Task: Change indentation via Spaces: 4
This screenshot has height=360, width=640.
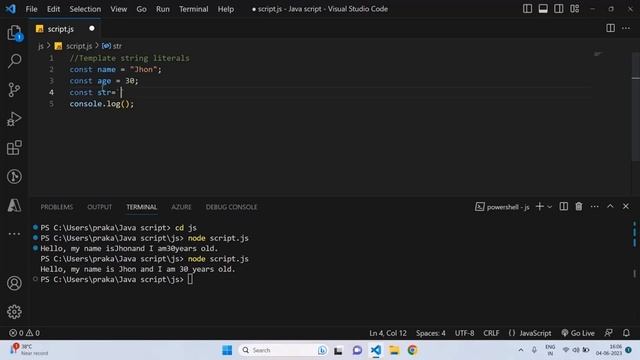Action: point(431,333)
